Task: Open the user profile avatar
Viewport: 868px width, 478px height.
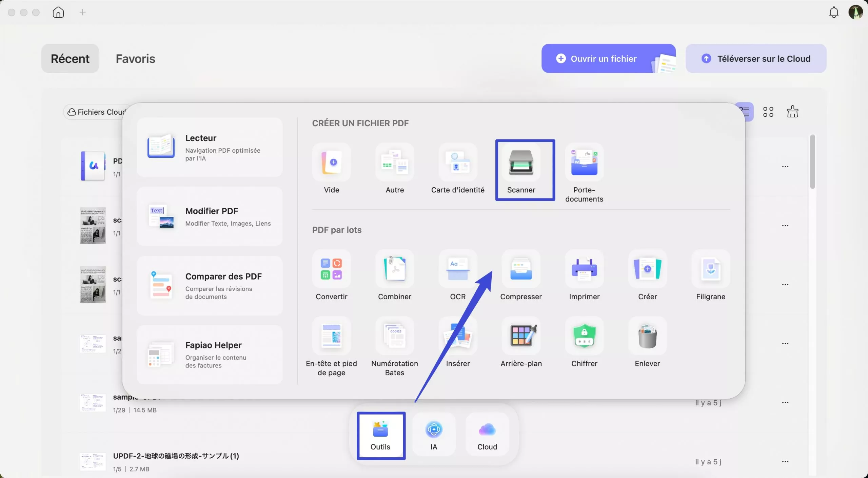Action: [x=855, y=12]
